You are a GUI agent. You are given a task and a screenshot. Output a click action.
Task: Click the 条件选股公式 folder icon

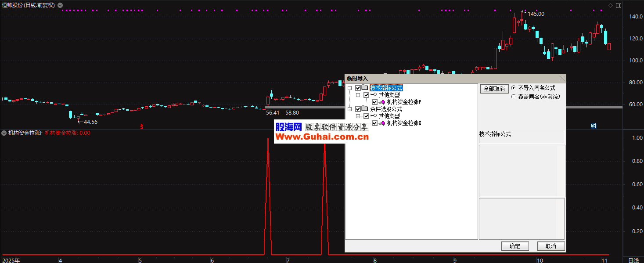click(x=365, y=109)
